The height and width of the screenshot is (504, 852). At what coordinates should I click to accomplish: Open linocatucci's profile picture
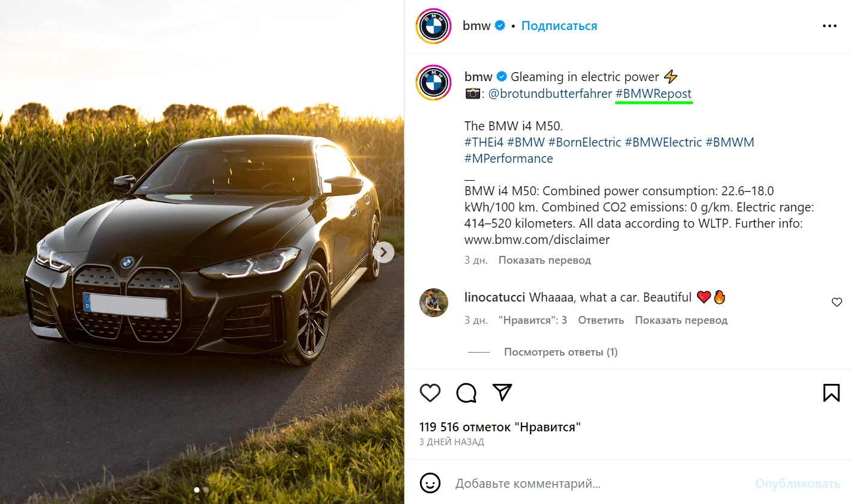pos(434,303)
